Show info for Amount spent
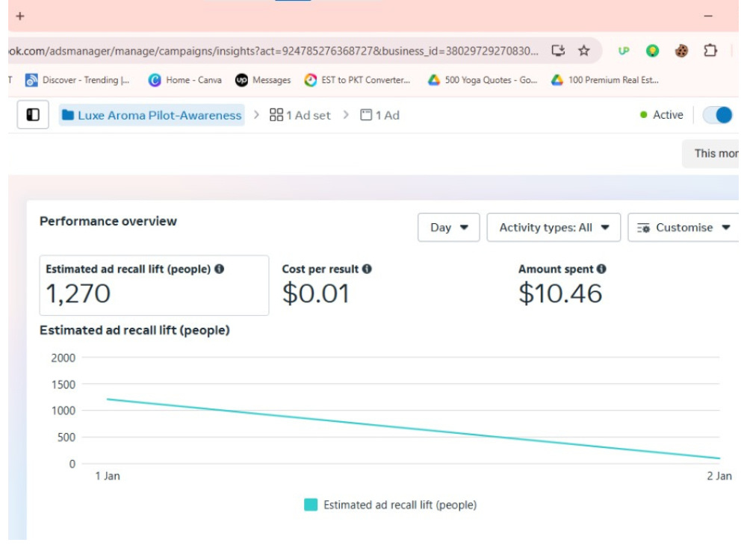This screenshot has width=747, height=560. point(601,269)
